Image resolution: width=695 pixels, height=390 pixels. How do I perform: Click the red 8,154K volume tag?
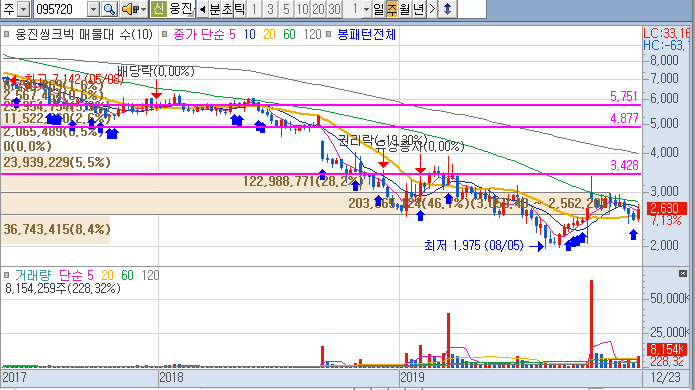pos(668,349)
